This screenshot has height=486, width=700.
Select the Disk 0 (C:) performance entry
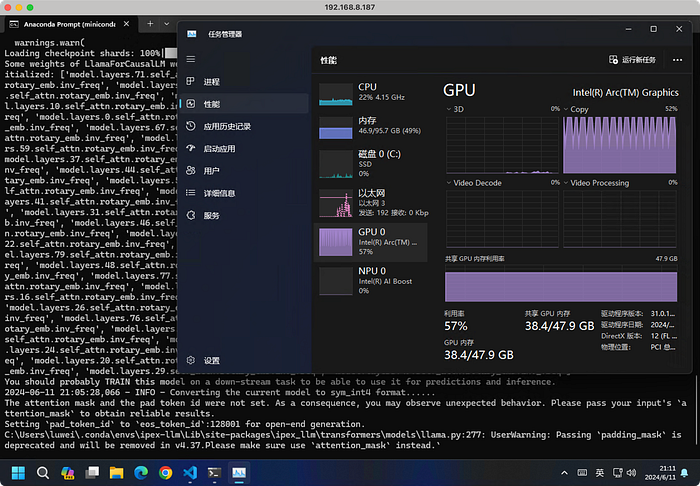coord(371,163)
